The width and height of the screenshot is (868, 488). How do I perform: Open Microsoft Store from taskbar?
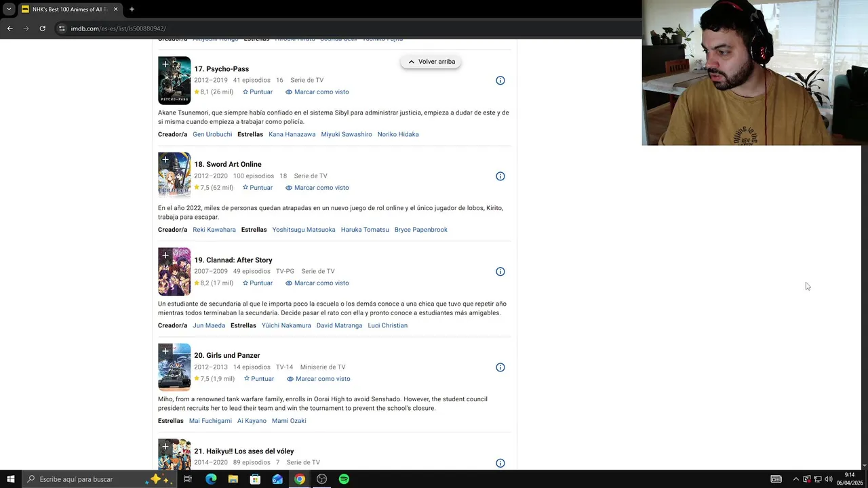[x=255, y=479]
